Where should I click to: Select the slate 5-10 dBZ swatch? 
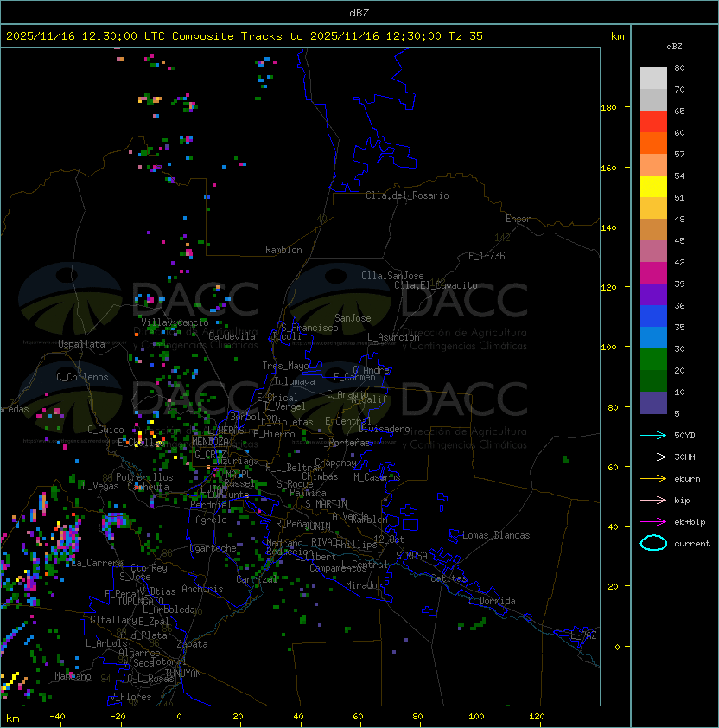653,403
